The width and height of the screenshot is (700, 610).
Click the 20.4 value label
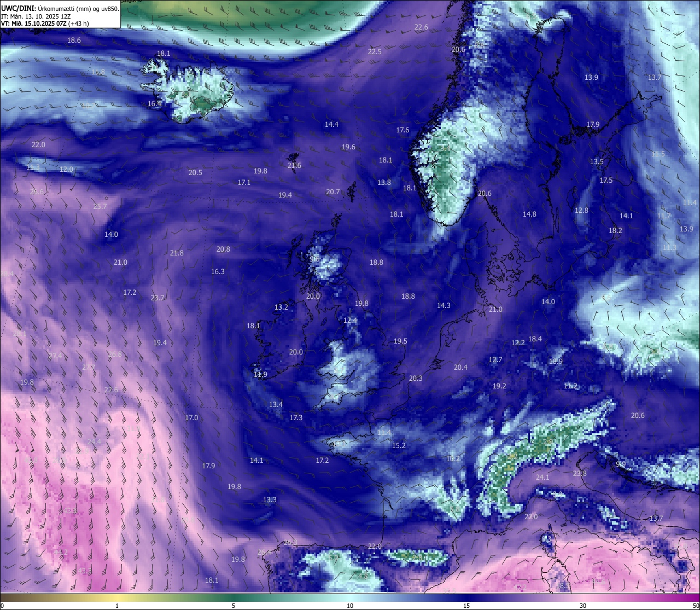[460, 368]
